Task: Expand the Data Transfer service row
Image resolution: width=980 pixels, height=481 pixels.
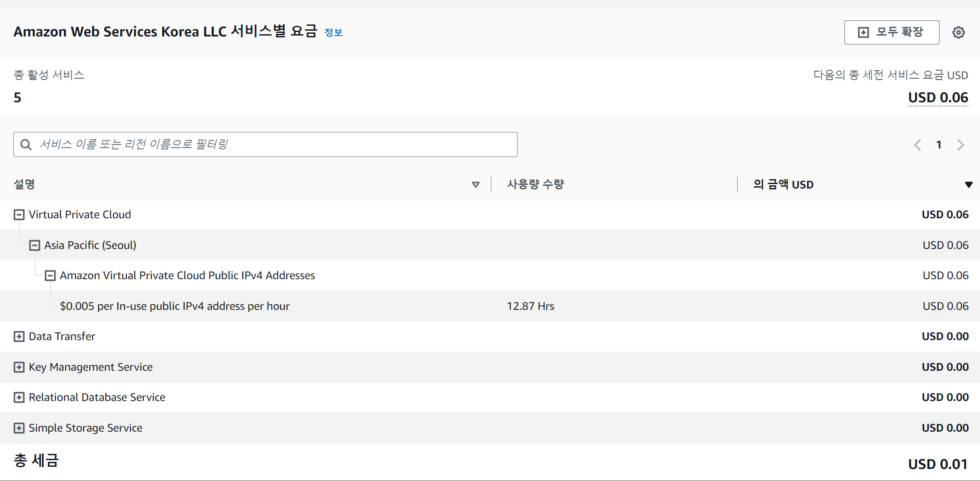Action: coord(19,337)
